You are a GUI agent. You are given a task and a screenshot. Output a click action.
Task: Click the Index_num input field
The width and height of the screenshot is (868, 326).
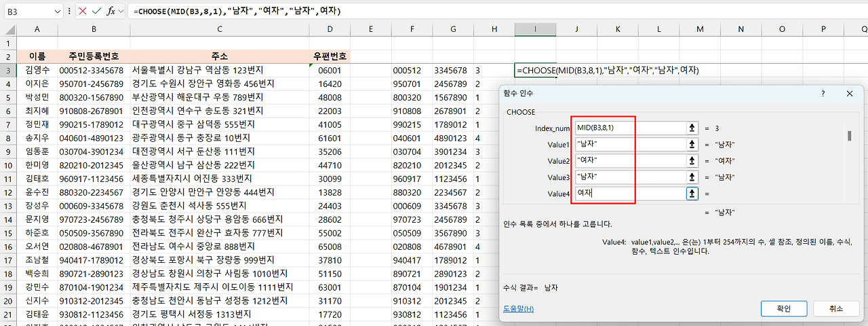[x=630, y=128]
